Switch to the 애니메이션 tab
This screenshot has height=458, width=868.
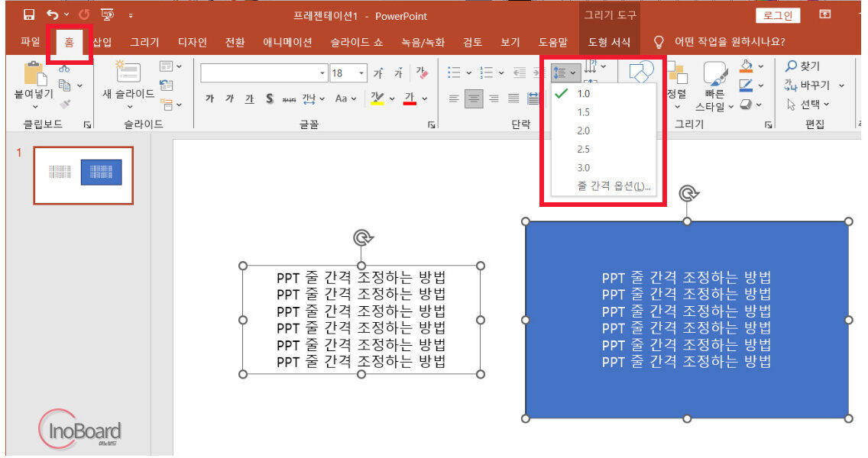[x=287, y=41]
